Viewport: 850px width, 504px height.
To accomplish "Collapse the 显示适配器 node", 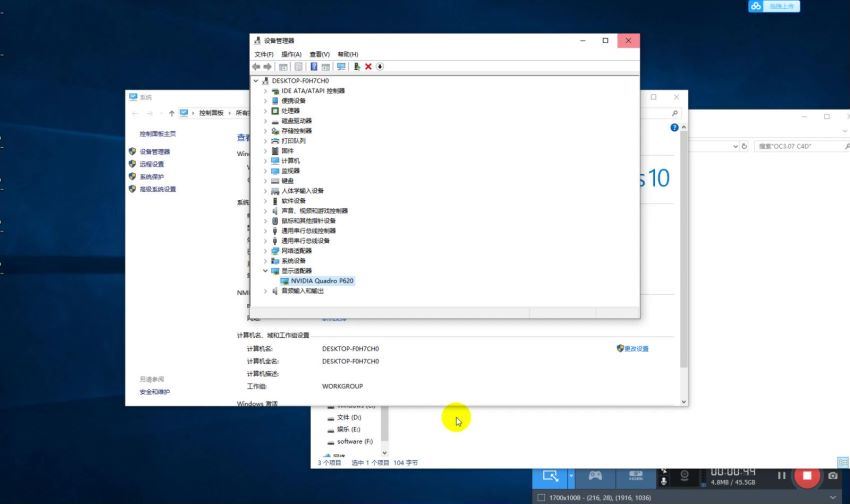I will tap(266, 271).
